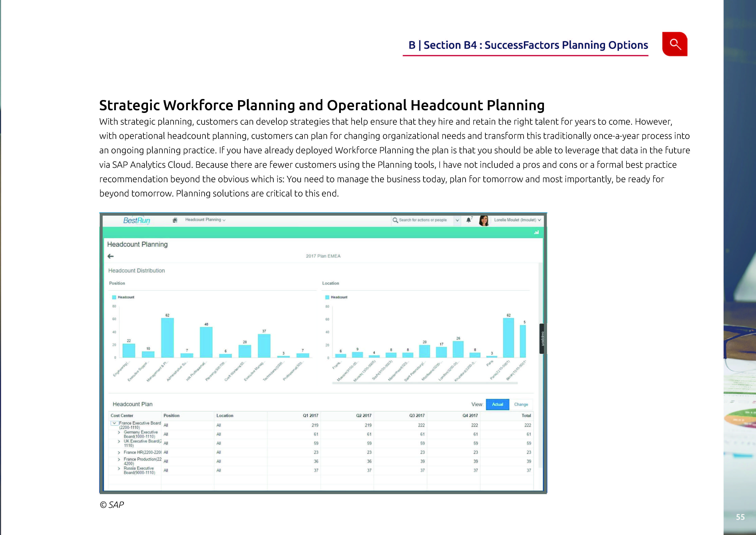Click the user profile photo

point(484,220)
